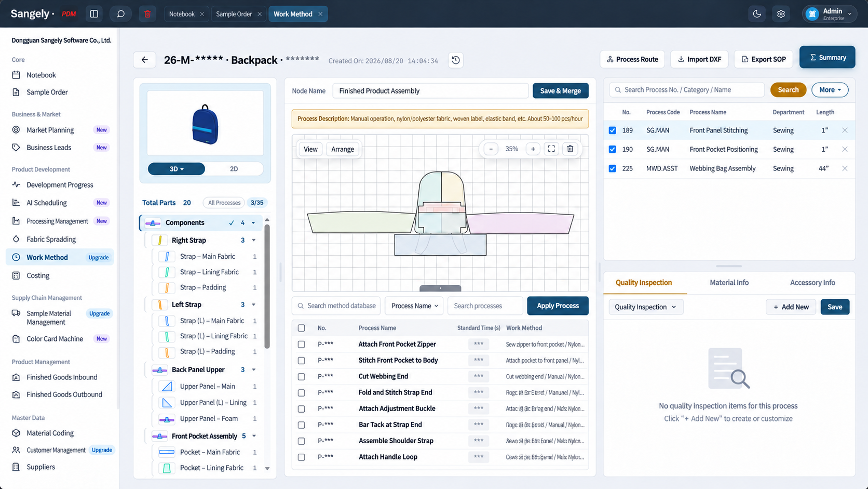Viewport: 868px width, 489px height.
Task: Click the Export SOP button
Action: pyautogui.click(x=764, y=59)
